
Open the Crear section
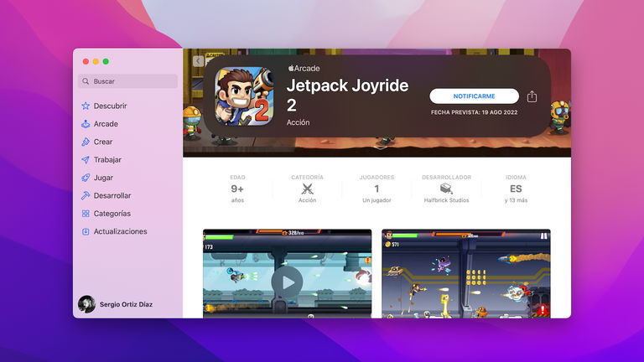pyautogui.click(x=102, y=142)
